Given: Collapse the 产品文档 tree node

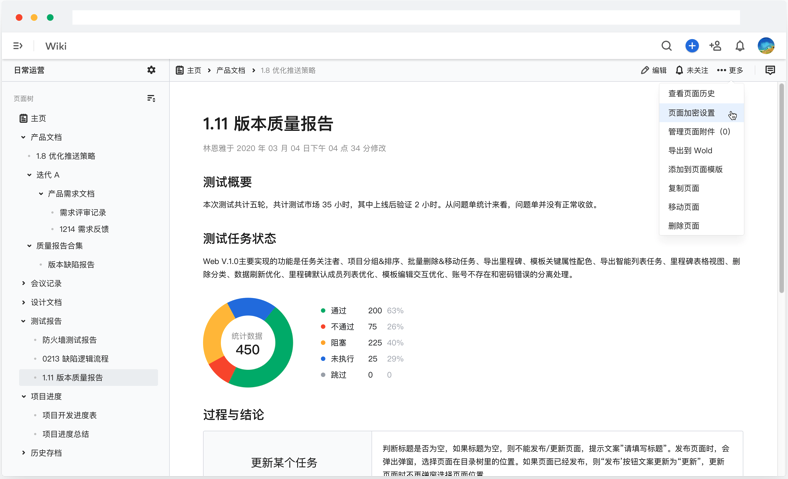Looking at the screenshot, I should coord(23,137).
